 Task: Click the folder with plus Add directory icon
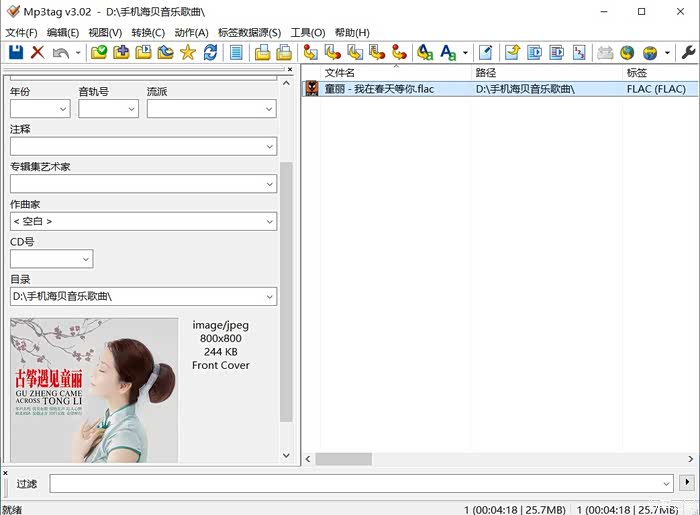121,53
